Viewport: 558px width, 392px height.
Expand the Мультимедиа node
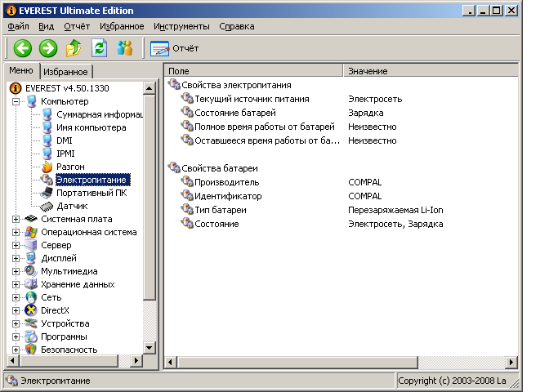click(16, 271)
